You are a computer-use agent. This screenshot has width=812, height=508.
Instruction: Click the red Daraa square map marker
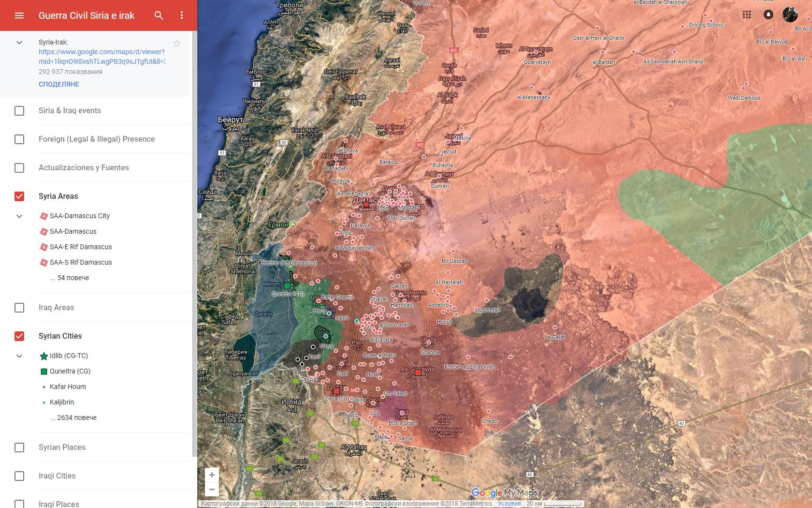click(336, 391)
